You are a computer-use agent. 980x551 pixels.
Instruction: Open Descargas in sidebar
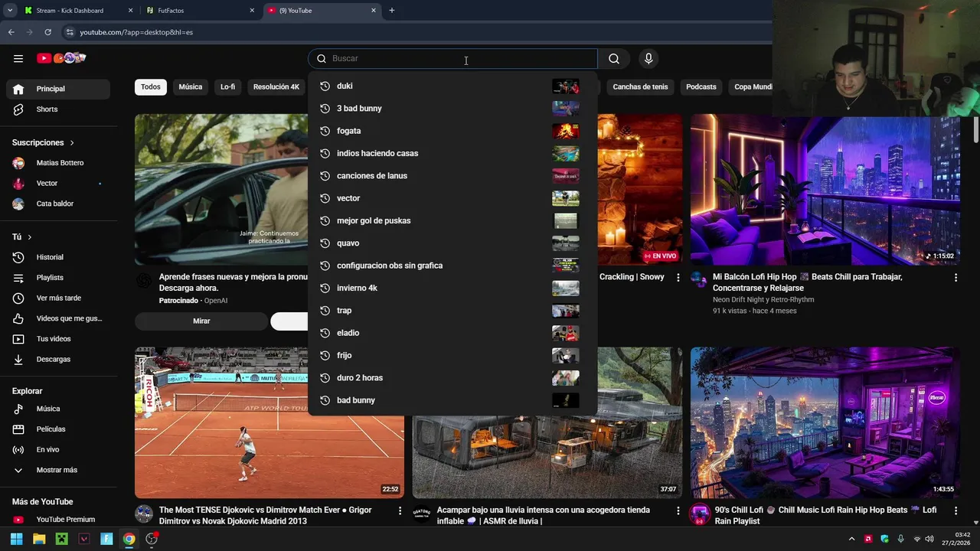[58, 359]
